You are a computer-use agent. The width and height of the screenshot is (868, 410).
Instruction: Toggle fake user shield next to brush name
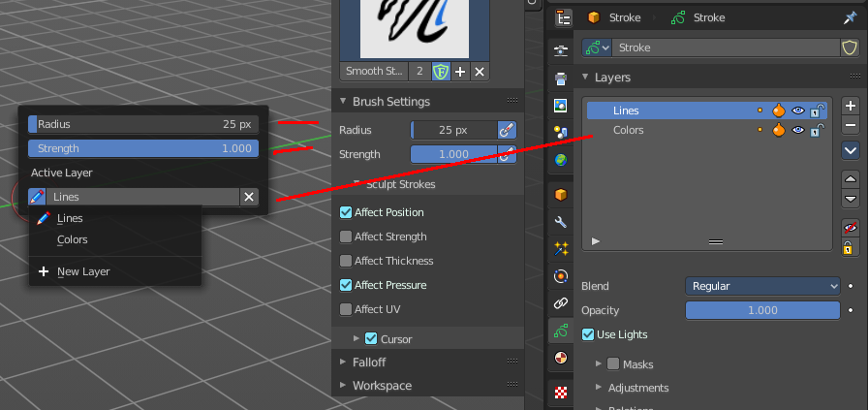[441, 72]
